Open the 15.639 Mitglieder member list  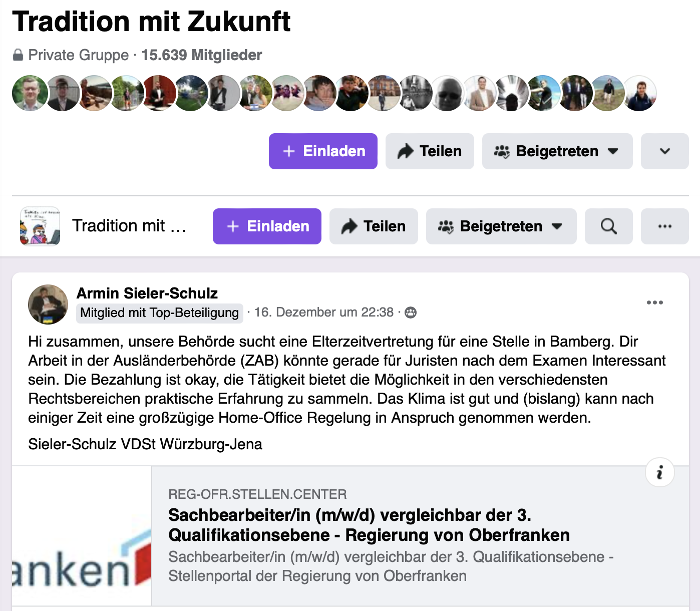pos(201,55)
